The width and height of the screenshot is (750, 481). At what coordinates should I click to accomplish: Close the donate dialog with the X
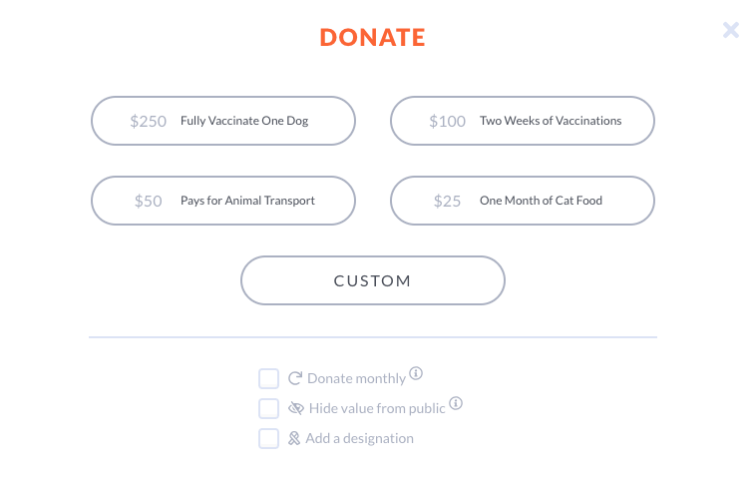(x=731, y=30)
